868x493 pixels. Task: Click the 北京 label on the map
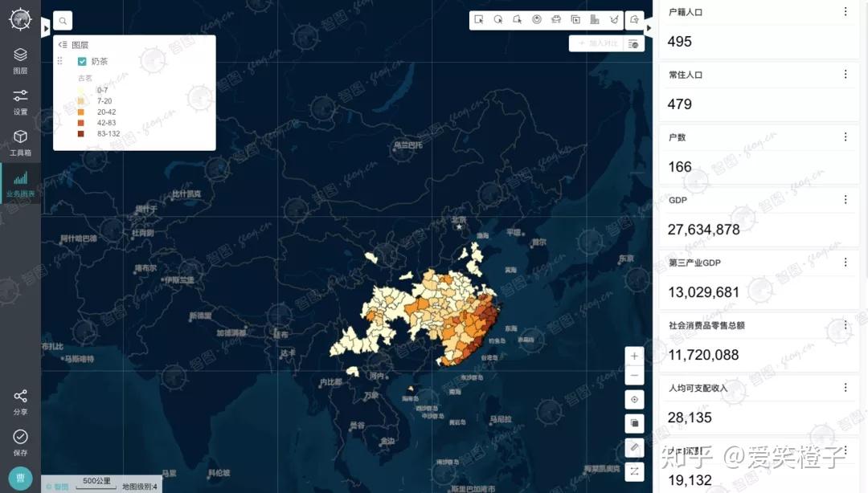click(x=459, y=220)
